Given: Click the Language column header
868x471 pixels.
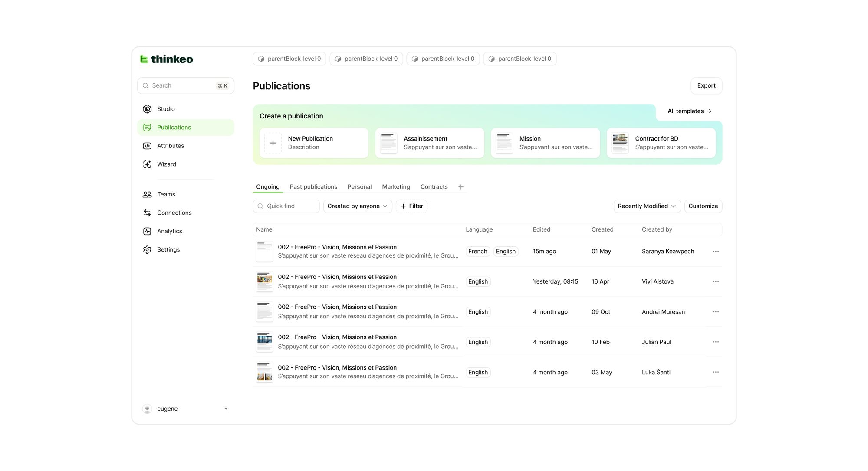Looking at the screenshot, I should tap(479, 229).
